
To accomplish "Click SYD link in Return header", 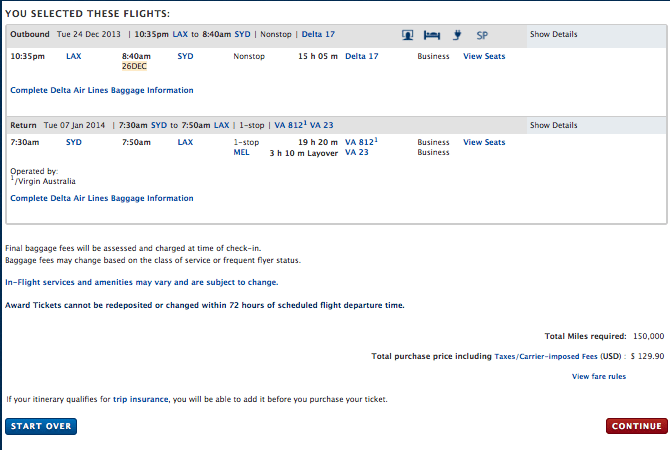I will pos(159,125).
